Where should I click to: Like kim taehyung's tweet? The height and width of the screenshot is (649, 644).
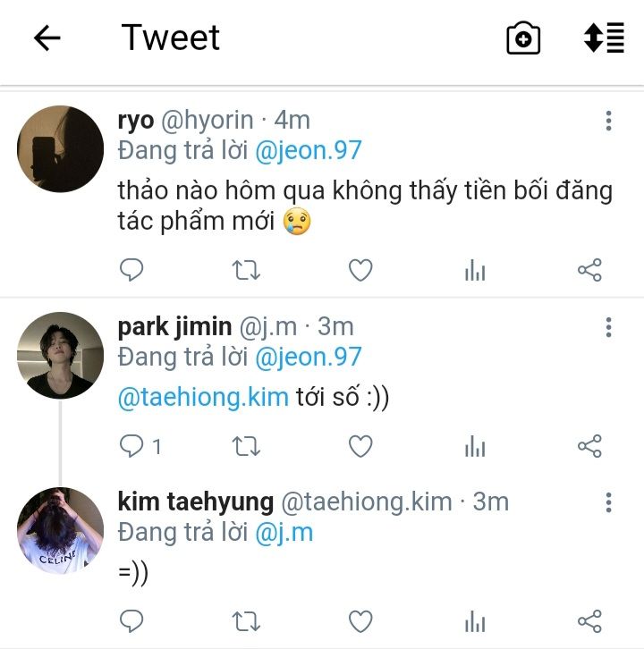[360, 621]
